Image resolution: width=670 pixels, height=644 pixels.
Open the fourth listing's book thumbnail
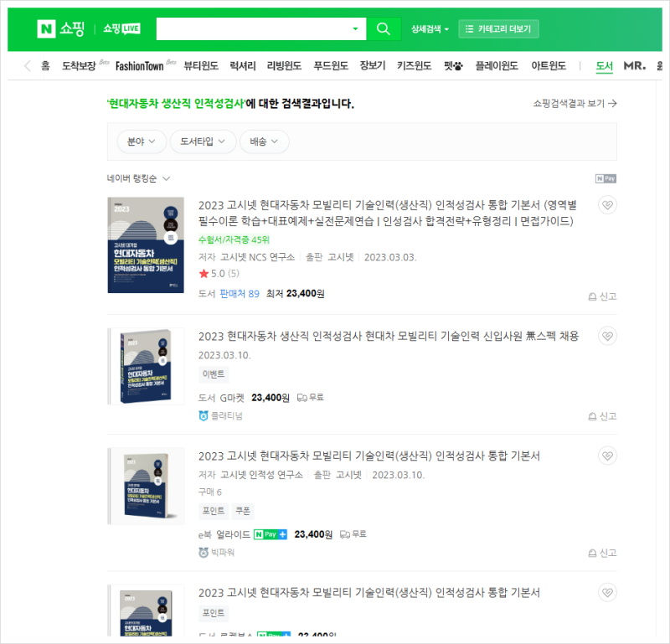click(146, 611)
